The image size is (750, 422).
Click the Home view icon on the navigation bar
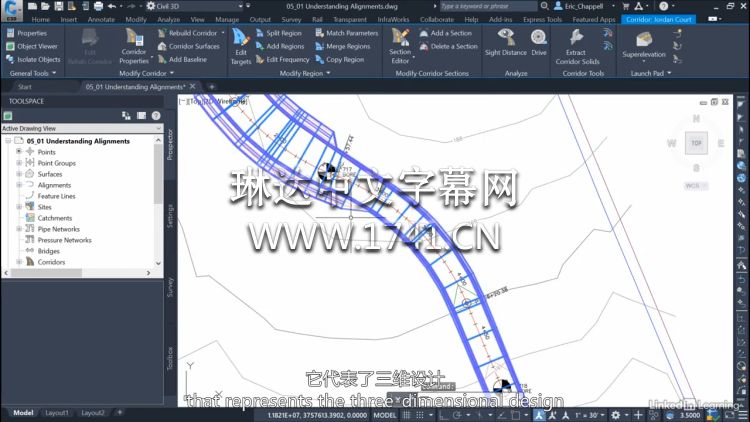[x=741, y=266]
